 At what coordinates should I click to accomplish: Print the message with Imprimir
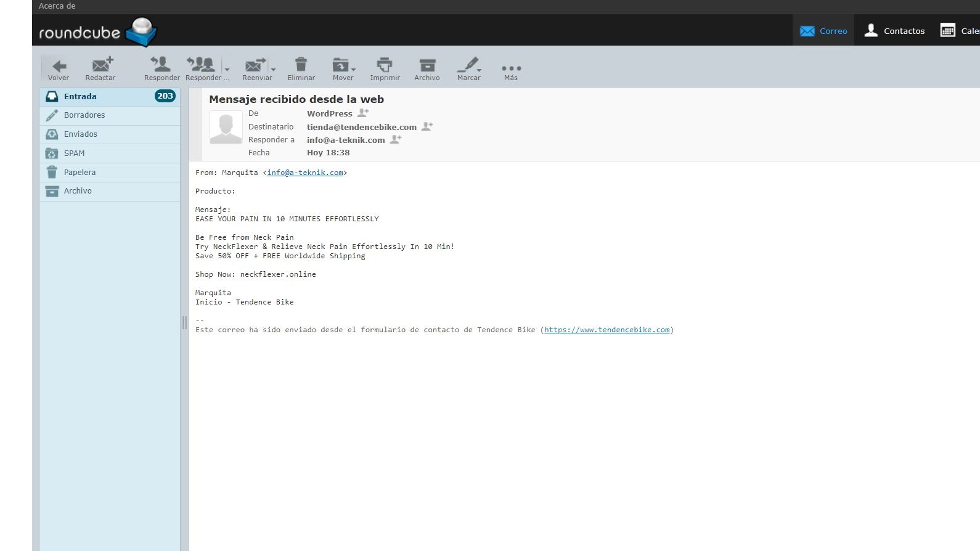tap(385, 68)
